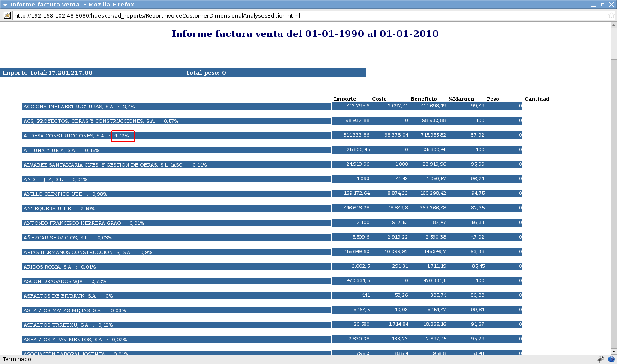Click ALVAREZ SANTAMARIA's beneficio 23.919,96
Image resolution: width=617 pixels, height=364 pixels.
coord(434,164)
